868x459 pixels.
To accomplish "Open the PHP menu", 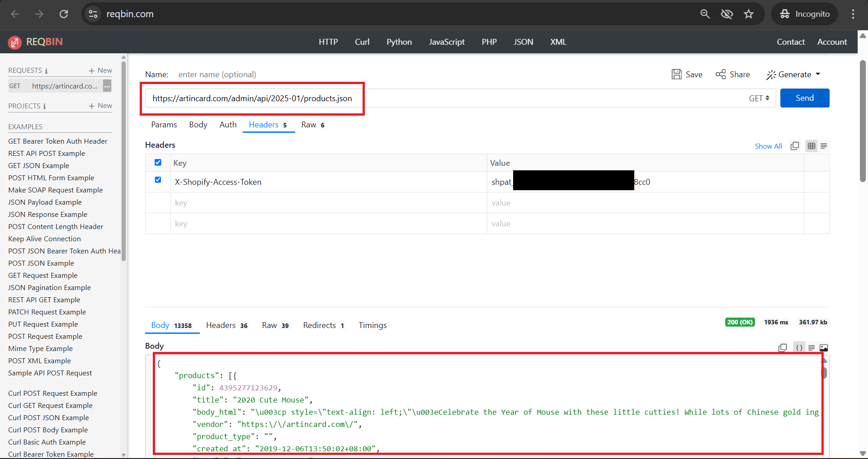I will [x=489, y=42].
